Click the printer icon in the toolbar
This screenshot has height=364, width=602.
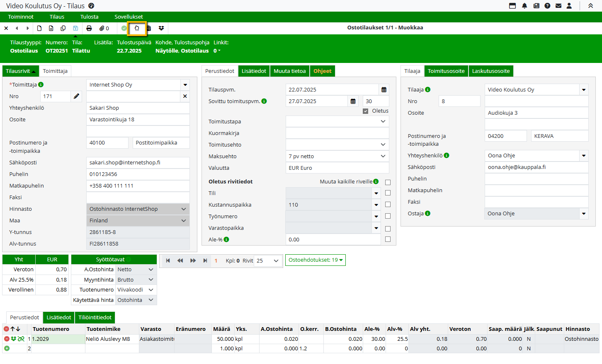tap(89, 28)
